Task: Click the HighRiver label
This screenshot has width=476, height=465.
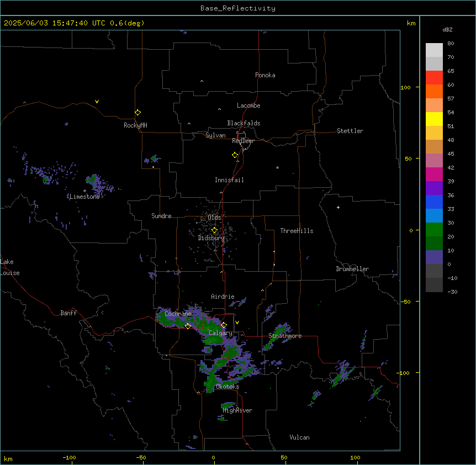Action: (x=237, y=410)
